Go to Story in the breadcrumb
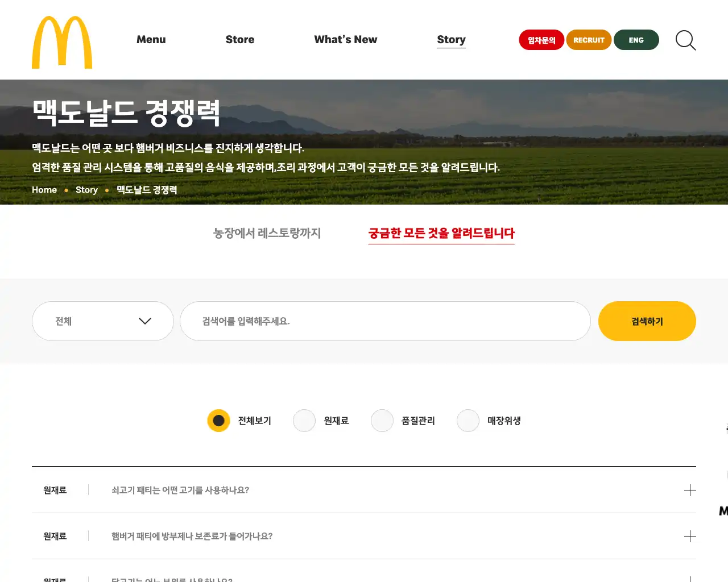 coord(86,190)
